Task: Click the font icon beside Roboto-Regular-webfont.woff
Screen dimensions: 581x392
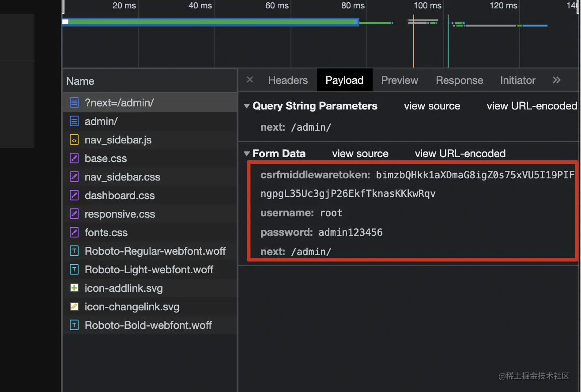Action: click(x=74, y=251)
